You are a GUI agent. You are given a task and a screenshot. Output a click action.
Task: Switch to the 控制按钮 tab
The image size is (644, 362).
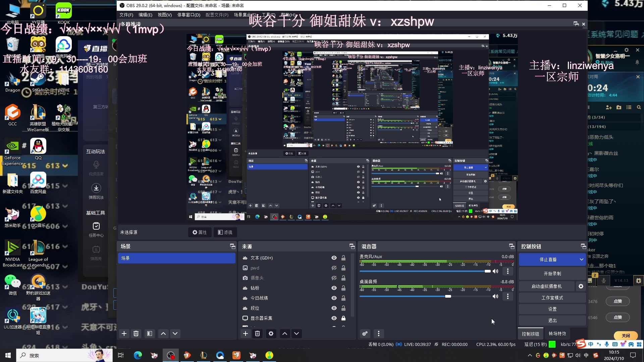click(531, 334)
